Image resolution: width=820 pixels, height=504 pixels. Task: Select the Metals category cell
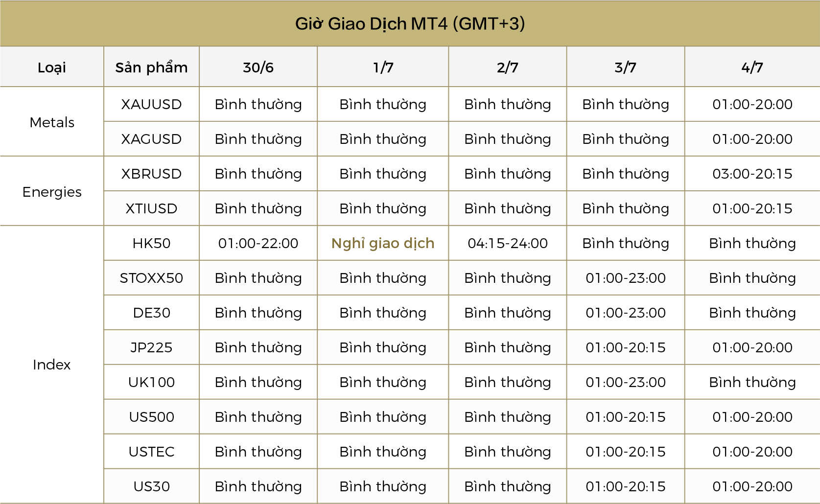coord(52,122)
